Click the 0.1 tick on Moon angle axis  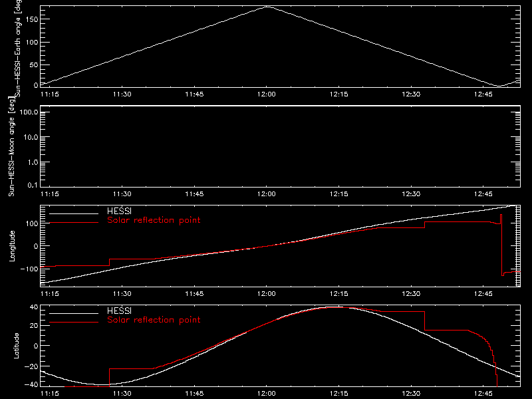point(33,185)
